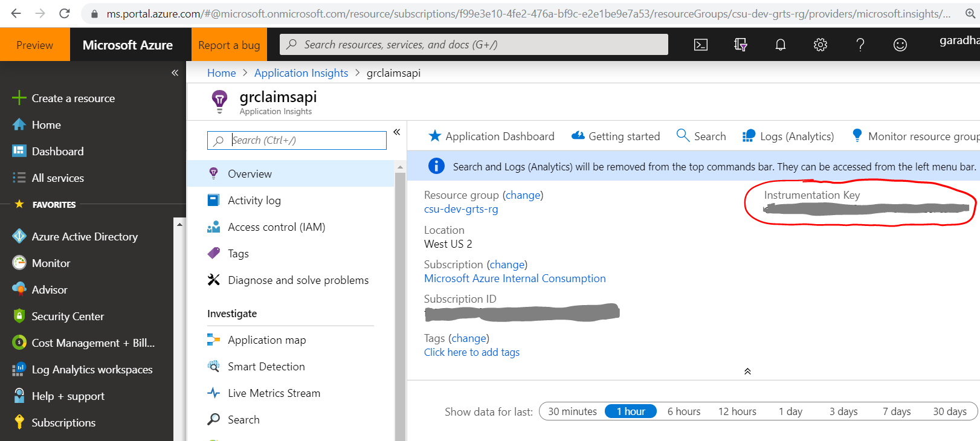Click the Application Dashboard command
Viewport: 980px width, 441px height.
click(491, 137)
